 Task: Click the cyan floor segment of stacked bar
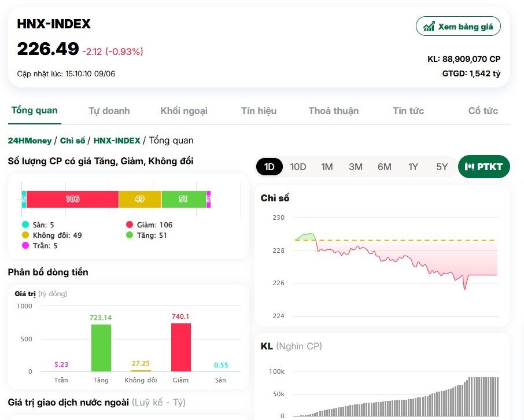(x=24, y=200)
